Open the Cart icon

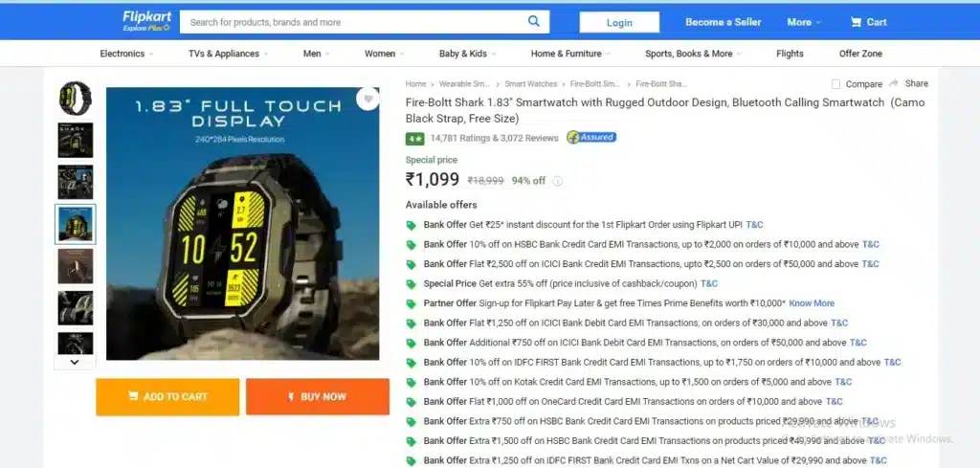click(856, 22)
